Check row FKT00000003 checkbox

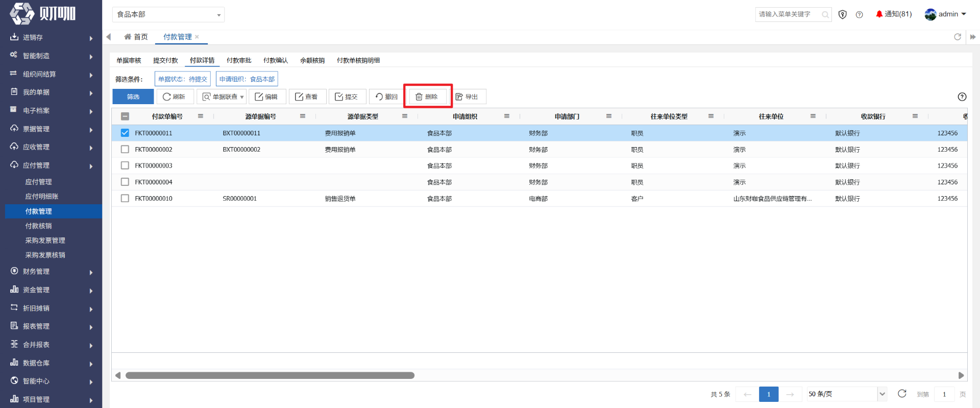click(x=125, y=165)
